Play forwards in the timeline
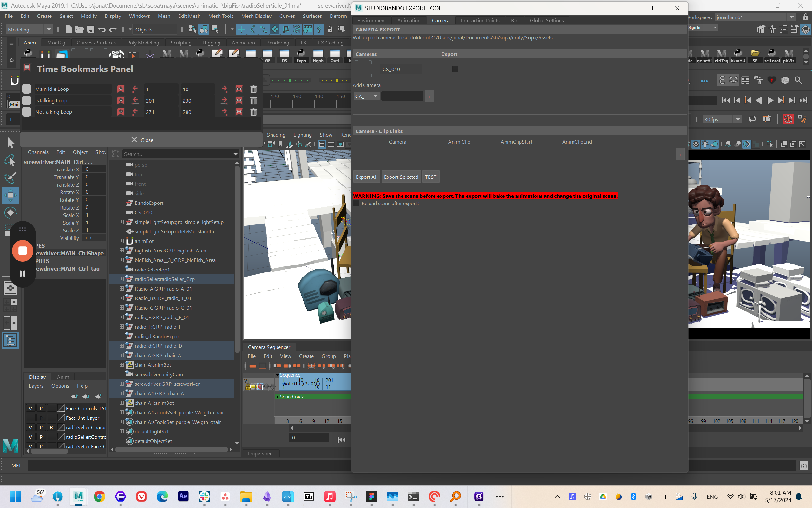The height and width of the screenshot is (508, 812). [770, 100]
